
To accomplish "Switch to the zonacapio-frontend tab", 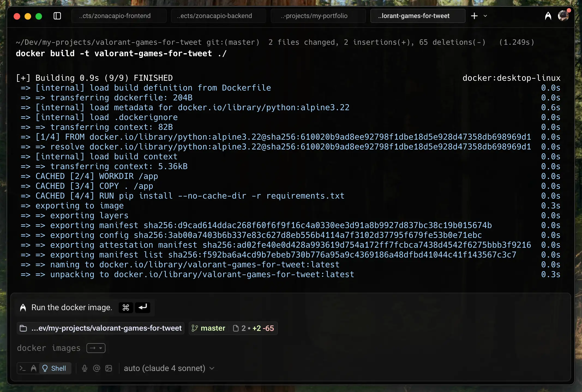I will pos(119,16).
